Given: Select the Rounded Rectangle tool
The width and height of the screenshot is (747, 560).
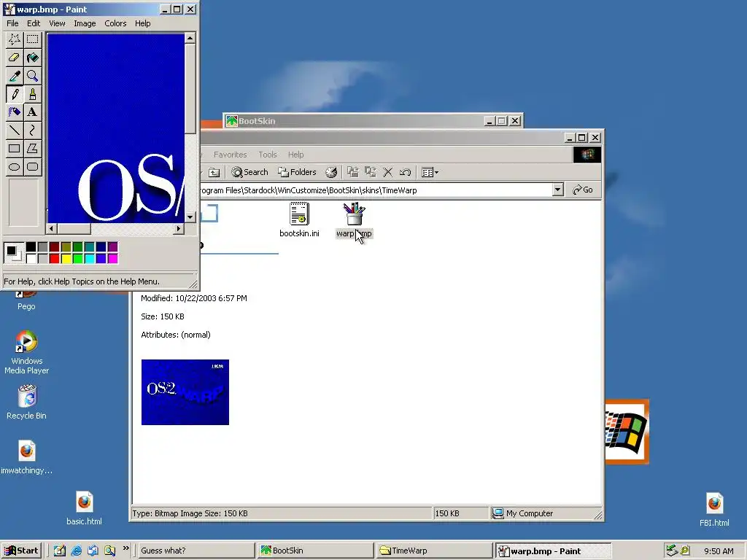Looking at the screenshot, I should click(32, 166).
